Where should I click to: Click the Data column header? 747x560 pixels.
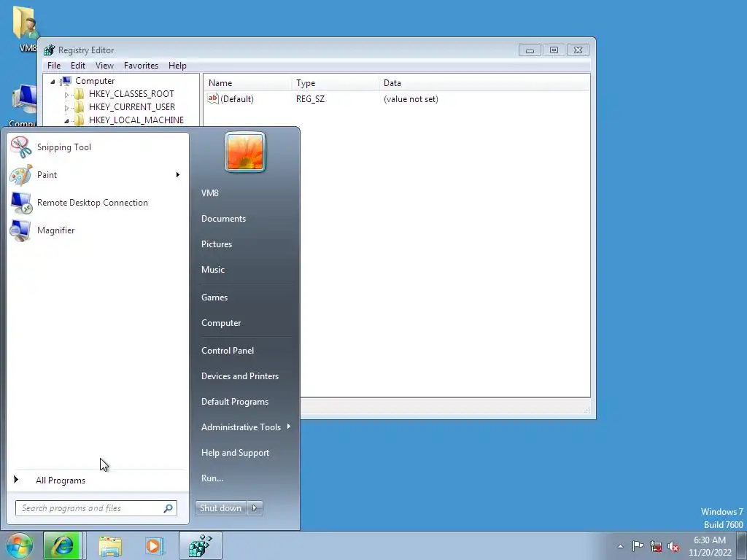(x=484, y=83)
